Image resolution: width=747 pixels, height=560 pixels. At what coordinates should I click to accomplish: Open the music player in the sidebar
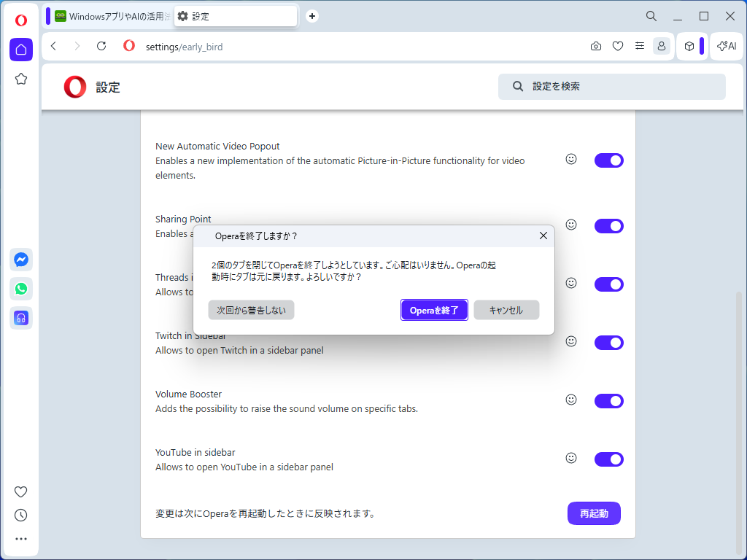(21, 318)
